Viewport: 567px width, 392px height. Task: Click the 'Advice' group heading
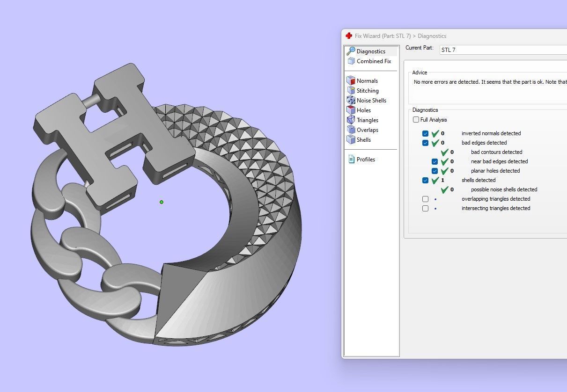click(x=420, y=73)
